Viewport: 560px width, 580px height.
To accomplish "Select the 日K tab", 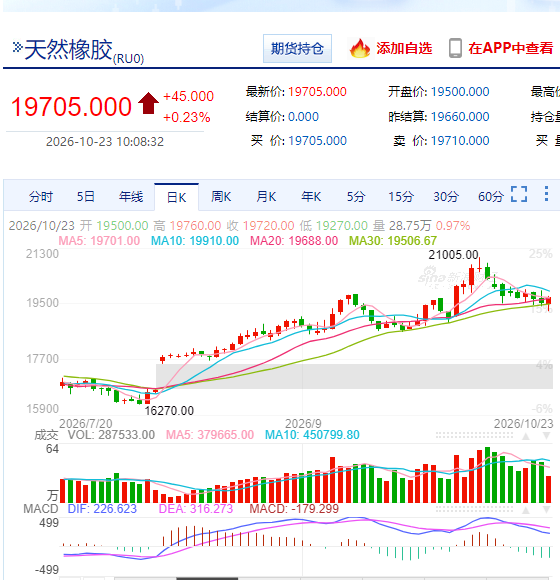I will (x=176, y=197).
